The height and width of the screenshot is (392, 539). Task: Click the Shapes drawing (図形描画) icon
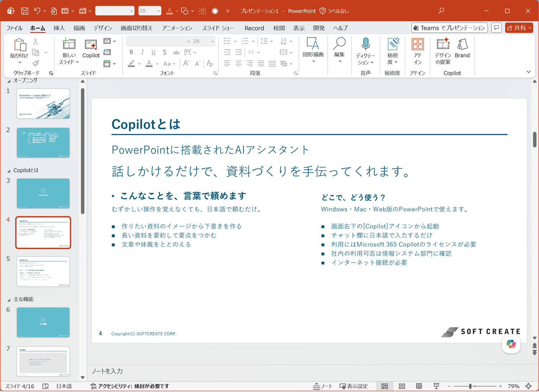313,44
